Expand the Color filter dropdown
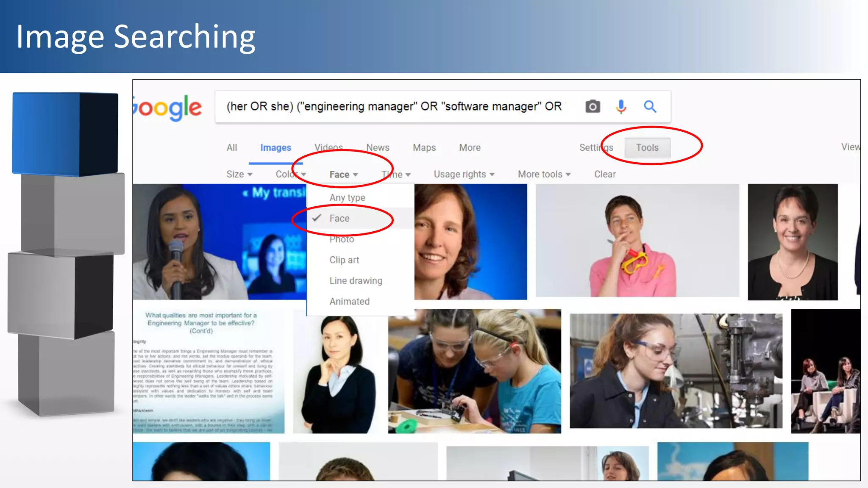Viewport: 868px width, 488px height. pos(291,174)
